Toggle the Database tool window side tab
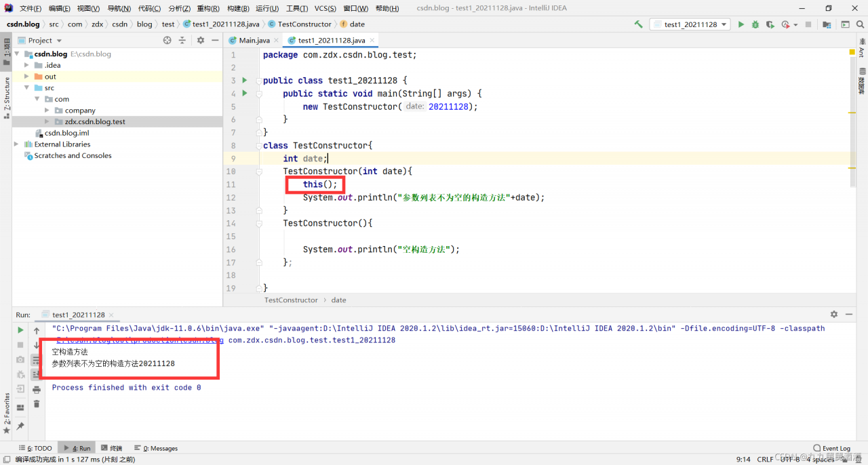Viewport: 868px width, 465px height. 862,80
